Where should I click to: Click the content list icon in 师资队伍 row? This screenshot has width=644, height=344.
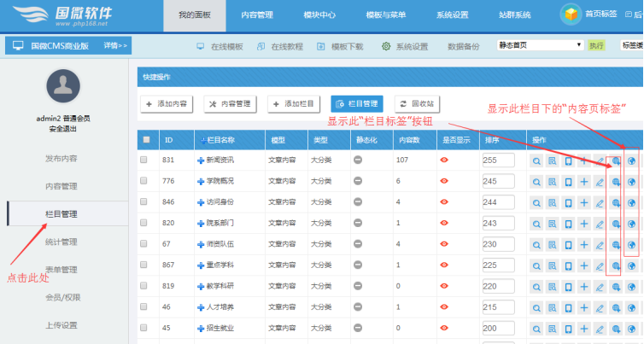pyautogui.click(x=553, y=244)
